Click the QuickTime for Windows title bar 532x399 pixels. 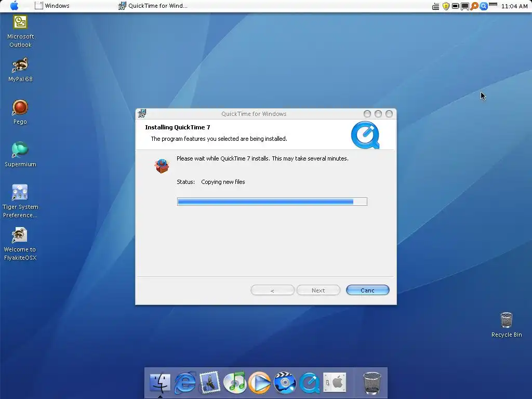pyautogui.click(x=254, y=114)
